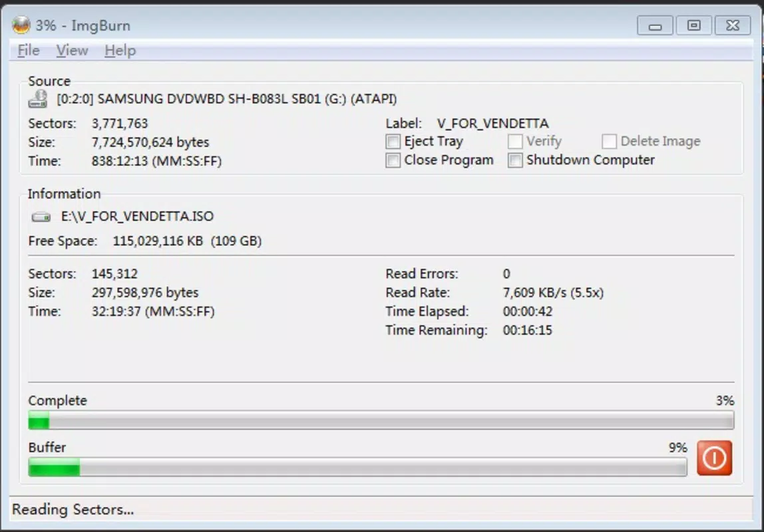Click the E:\V_FOR_VENDETTA.ISO destination path
Image resolution: width=764 pixels, height=532 pixels.
coord(137,217)
